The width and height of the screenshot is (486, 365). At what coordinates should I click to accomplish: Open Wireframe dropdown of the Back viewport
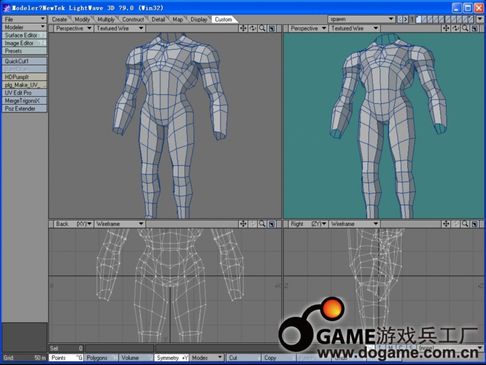click(x=119, y=224)
